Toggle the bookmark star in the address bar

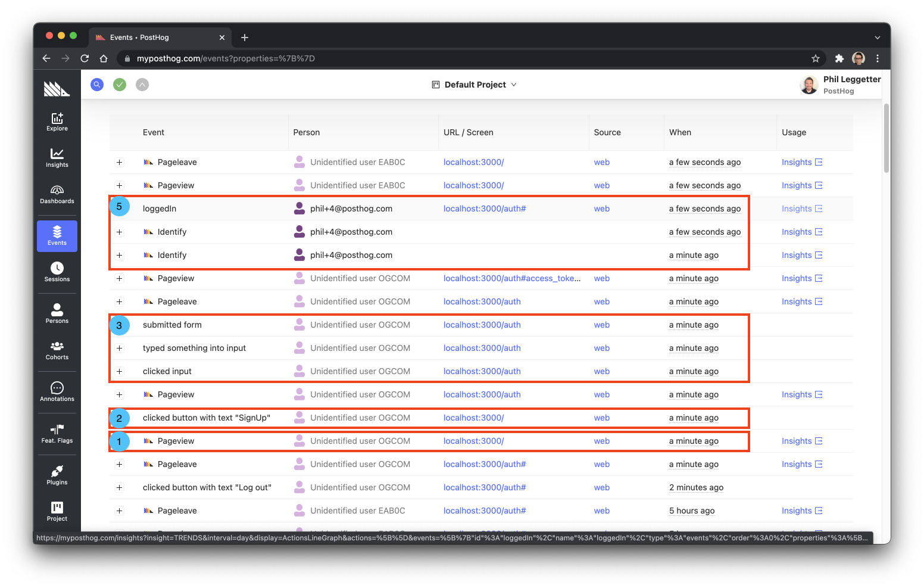pyautogui.click(x=815, y=58)
